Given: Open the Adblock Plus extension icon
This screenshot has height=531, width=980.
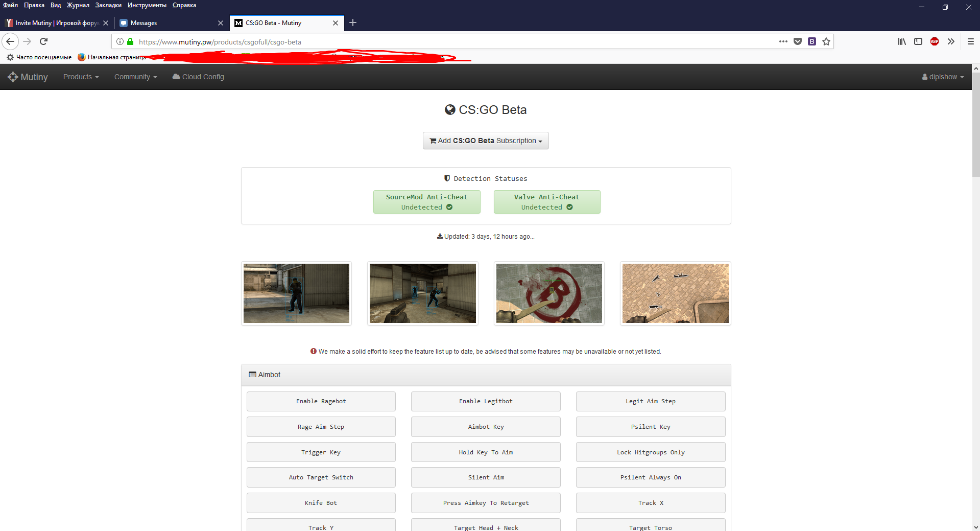Looking at the screenshot, I should pyautogui.click(x=935, y=41).
